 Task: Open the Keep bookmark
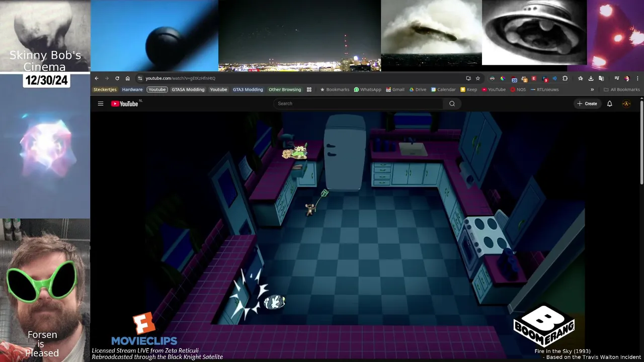(x=468, y=89)
